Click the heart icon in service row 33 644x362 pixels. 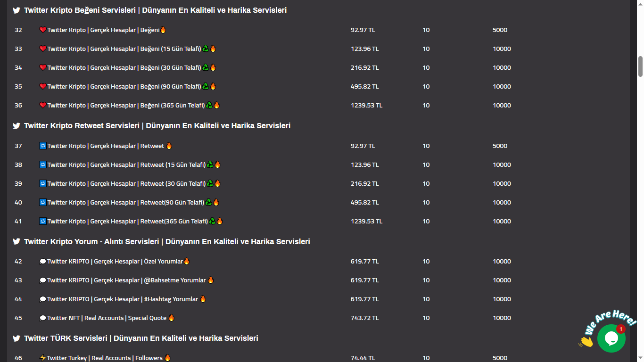(x=43, y=49)
